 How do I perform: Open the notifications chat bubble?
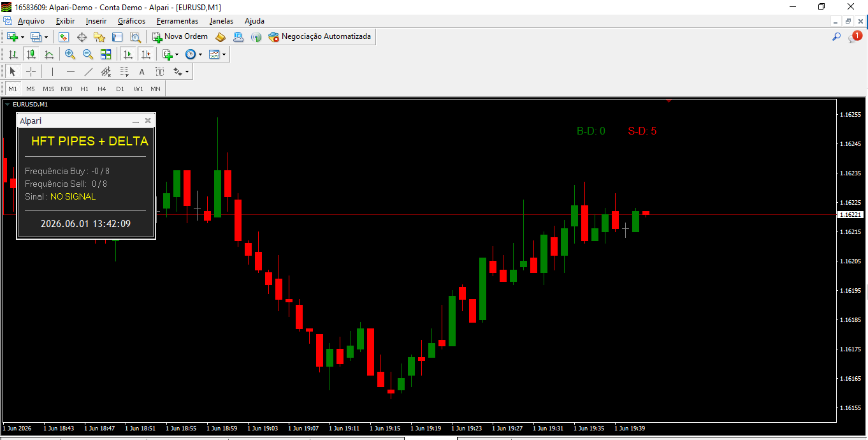(855, 37)
